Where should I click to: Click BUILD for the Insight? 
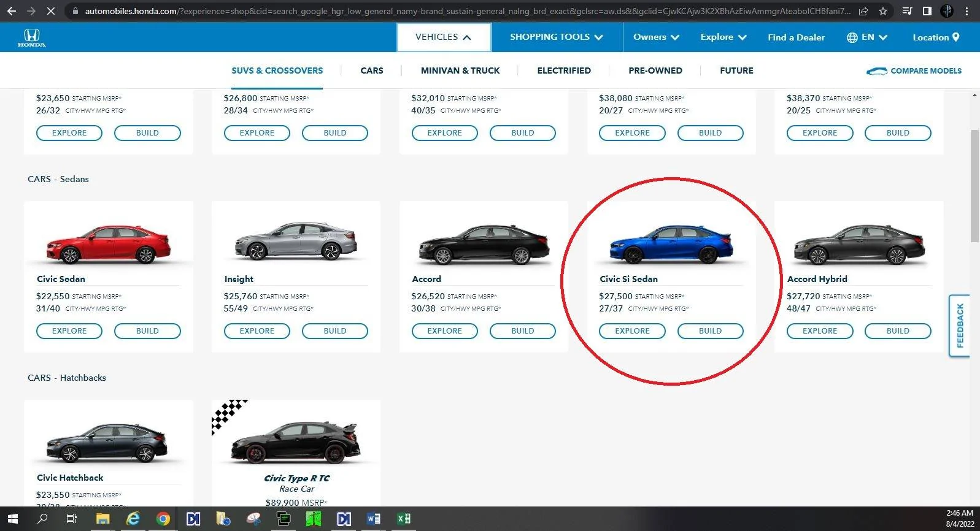335,331
